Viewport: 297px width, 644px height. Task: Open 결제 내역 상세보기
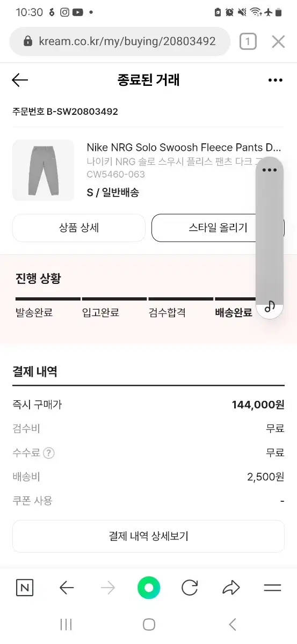click(148, 536)
